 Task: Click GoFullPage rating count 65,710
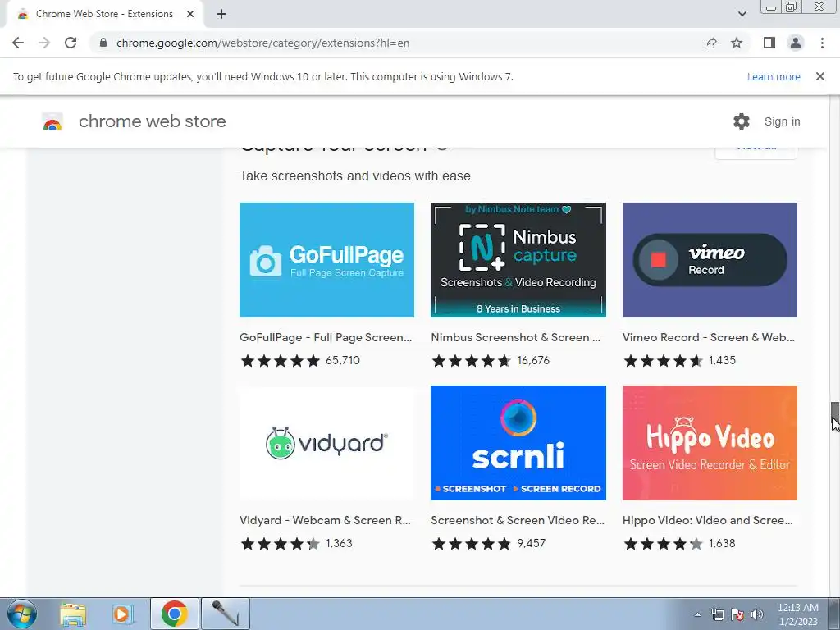click(x=343, y=361)
